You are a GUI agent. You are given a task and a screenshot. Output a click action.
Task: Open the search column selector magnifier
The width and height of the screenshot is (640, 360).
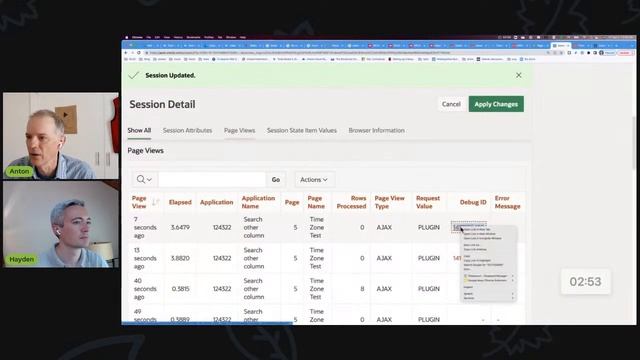pos(144,180)
